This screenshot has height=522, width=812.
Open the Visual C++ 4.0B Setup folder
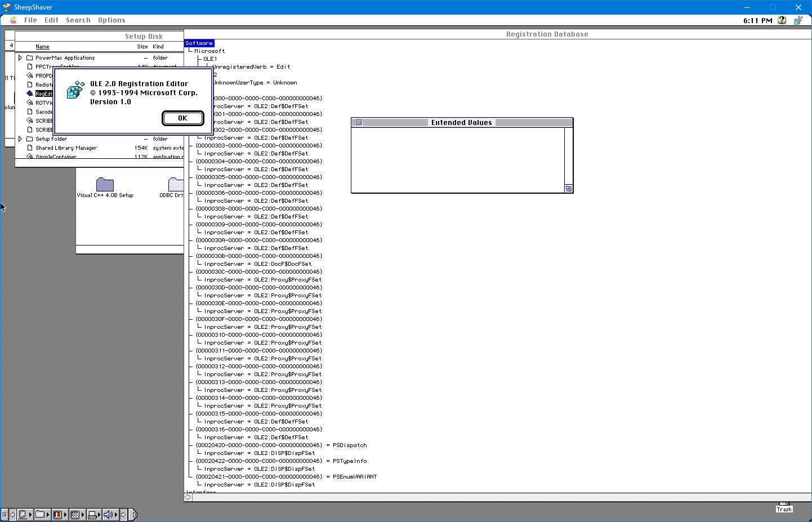(x=105, y=185)
